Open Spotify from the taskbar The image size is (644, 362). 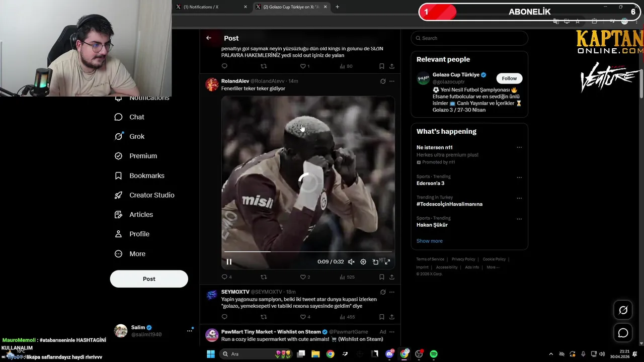pos(434,354)
